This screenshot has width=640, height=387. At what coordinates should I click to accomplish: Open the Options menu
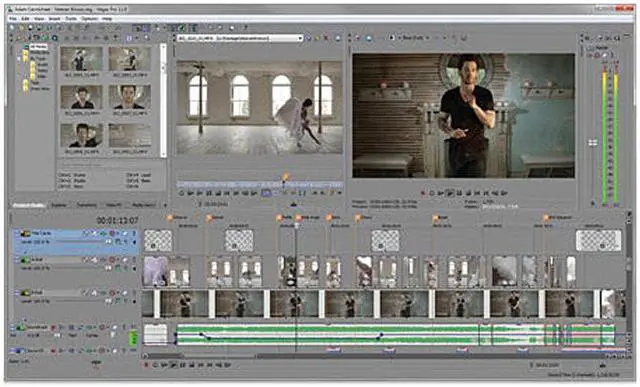(89, 19)
